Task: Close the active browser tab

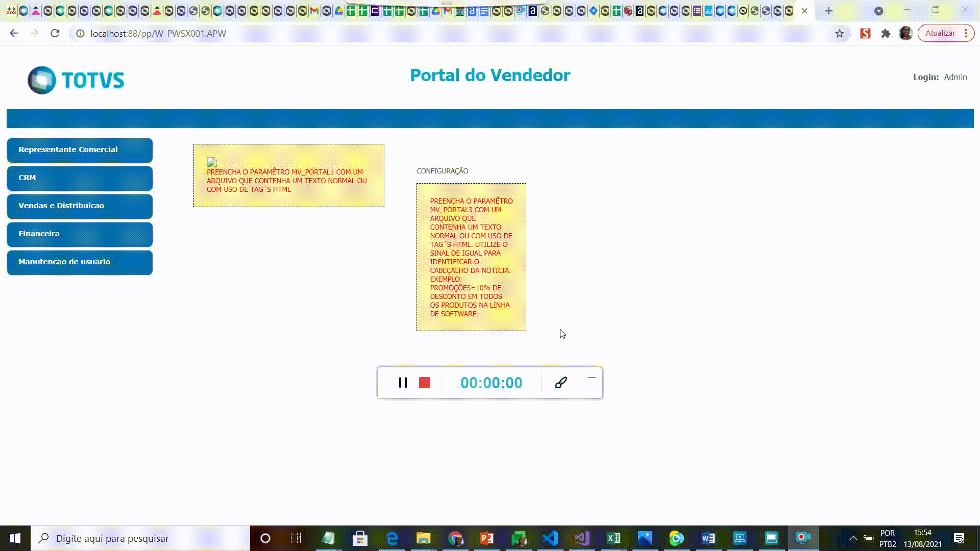Action: pos(804,11)
